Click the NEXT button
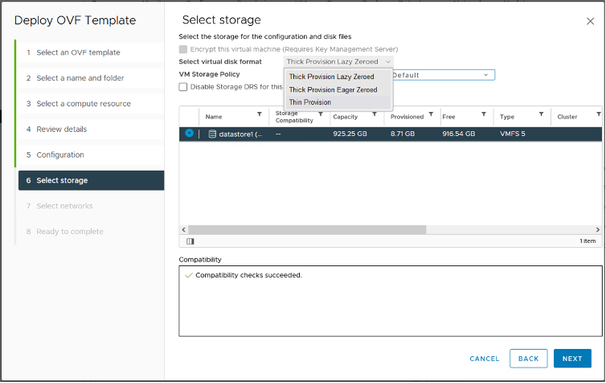Image resolution: width=606 pixels, height=383 pixels. 572,359
